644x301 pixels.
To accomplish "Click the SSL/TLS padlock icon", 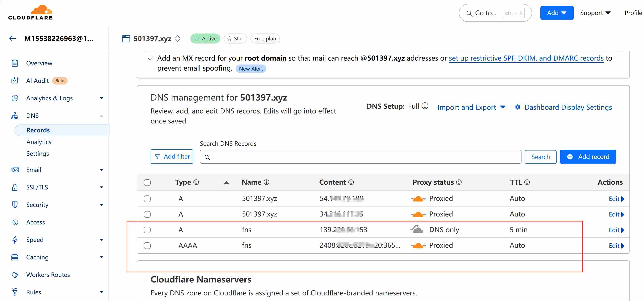I will tap(15, 187).
